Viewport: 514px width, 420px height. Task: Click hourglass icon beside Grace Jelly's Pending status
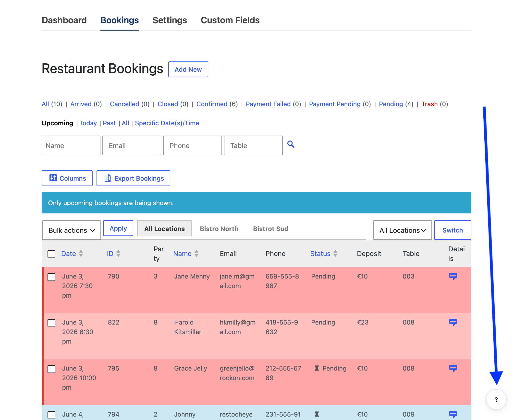[317, 368]
